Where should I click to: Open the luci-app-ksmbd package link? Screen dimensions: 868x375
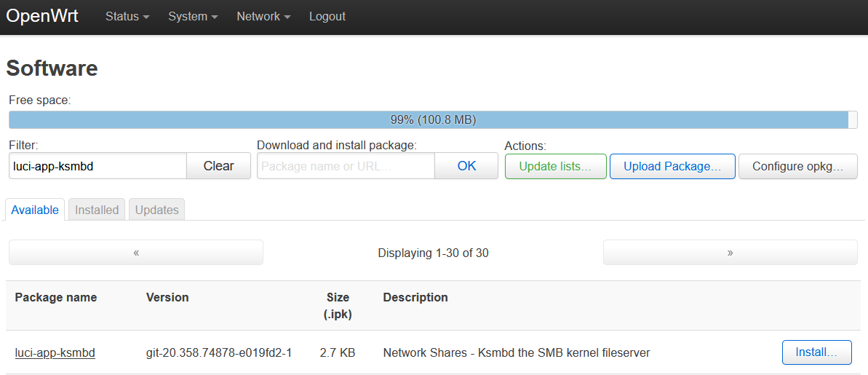(x=55, y=352)
